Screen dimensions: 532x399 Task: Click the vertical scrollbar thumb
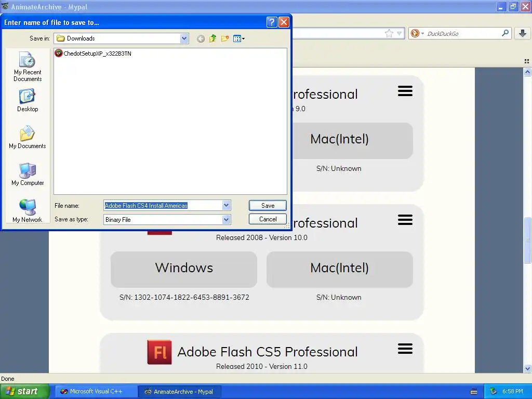point(527,240)
